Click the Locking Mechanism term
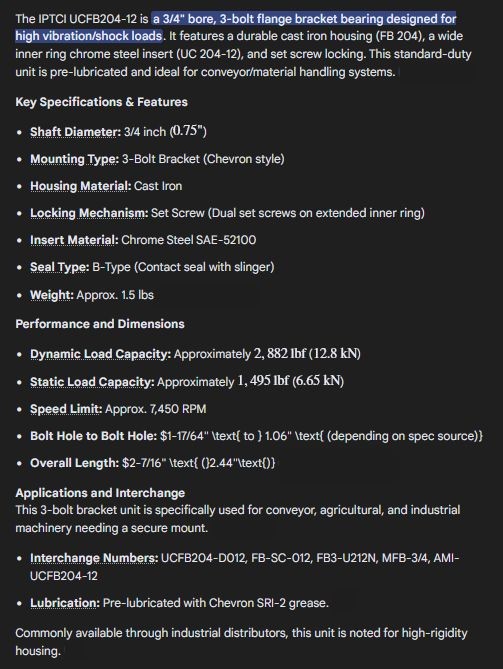 [89, 213]
